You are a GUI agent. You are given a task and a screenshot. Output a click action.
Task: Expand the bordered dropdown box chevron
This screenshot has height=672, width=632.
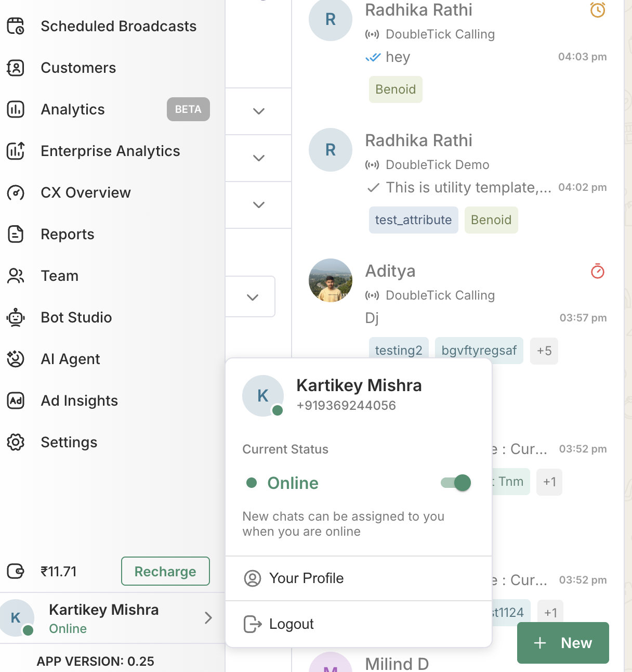pos(253,297)
